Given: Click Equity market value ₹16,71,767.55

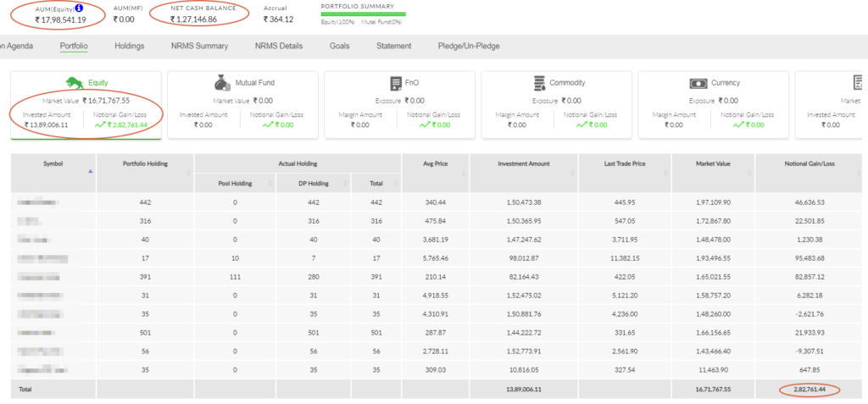Looking at the screenshot, I should click(x=106, y=101).
